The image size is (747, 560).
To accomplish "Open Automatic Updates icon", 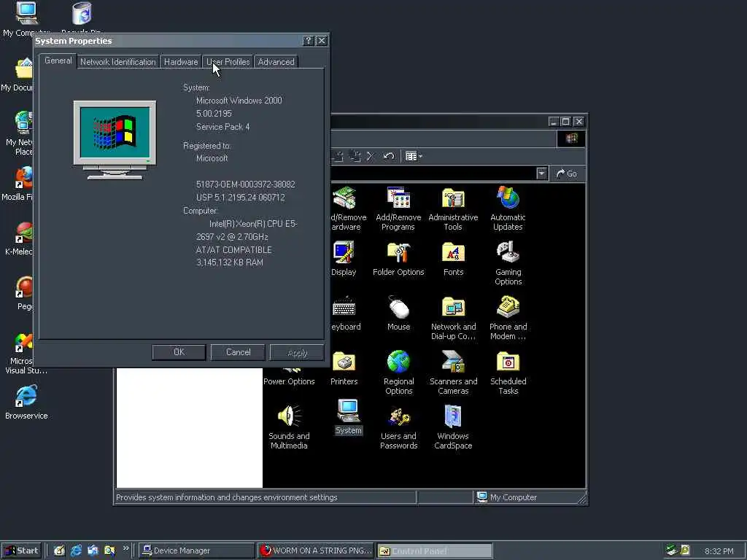I will 508,208.
